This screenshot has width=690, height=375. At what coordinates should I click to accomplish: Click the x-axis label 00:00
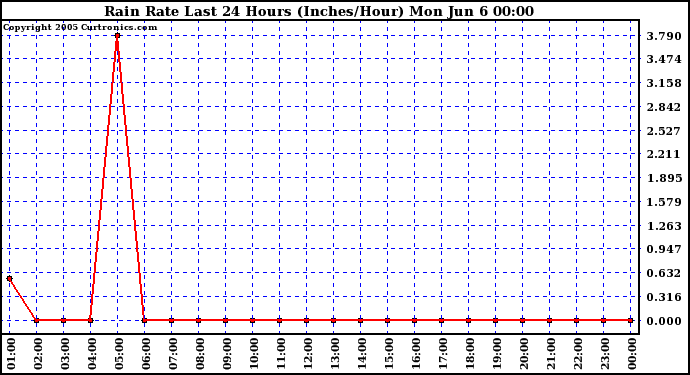pos(631,353)
